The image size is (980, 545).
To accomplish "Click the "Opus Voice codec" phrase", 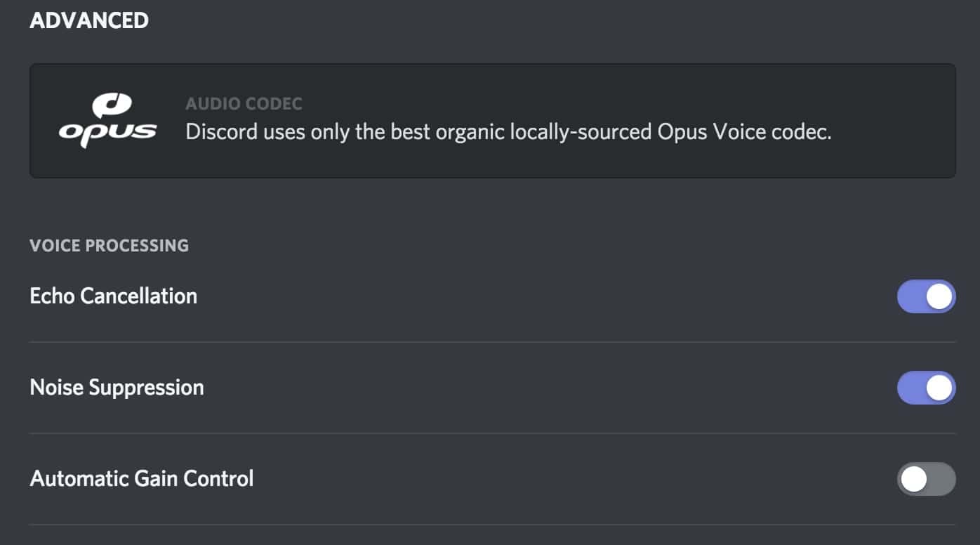I will pos(744,132).
